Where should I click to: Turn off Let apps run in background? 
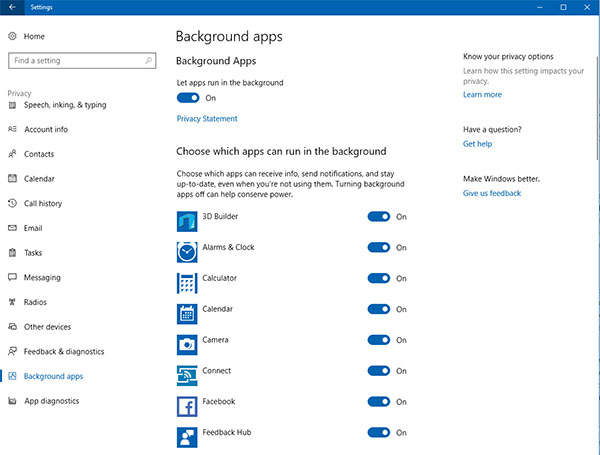click(188, 98)
